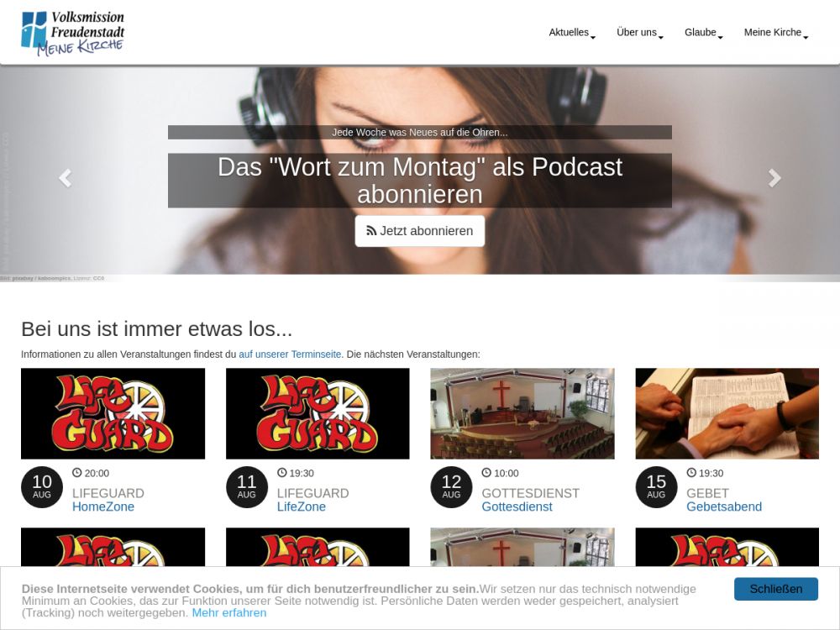Dismiss cookie notice with Schließen
Viewport: 840px width, 630px height.
(x=775, y=589)
